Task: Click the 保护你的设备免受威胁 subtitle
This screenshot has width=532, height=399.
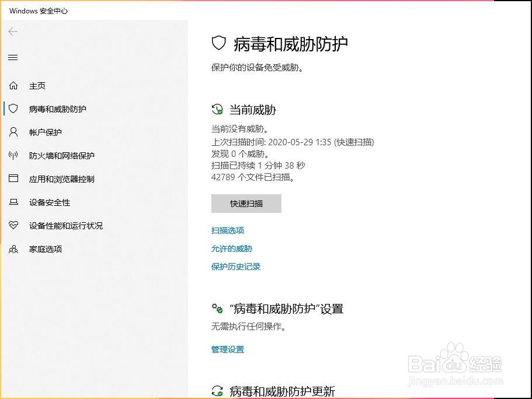Action: 257,68
